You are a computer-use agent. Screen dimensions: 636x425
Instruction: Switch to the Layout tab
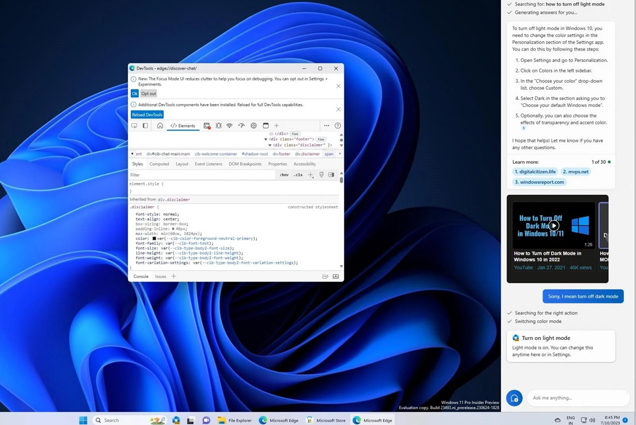[x=182, y=164]
